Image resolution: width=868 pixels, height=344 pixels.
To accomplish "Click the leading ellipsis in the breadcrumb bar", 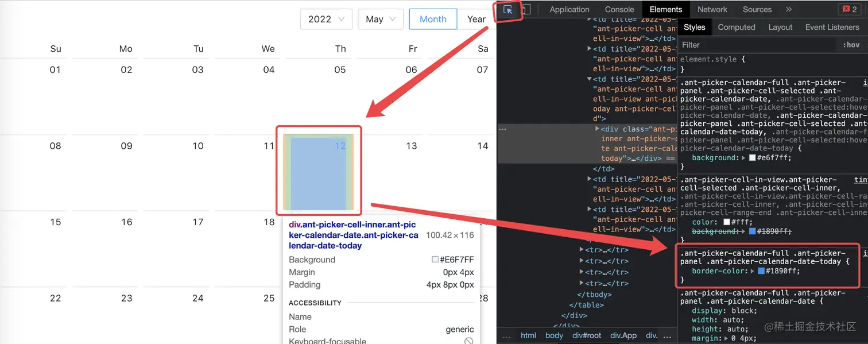I will click(506, 336).
